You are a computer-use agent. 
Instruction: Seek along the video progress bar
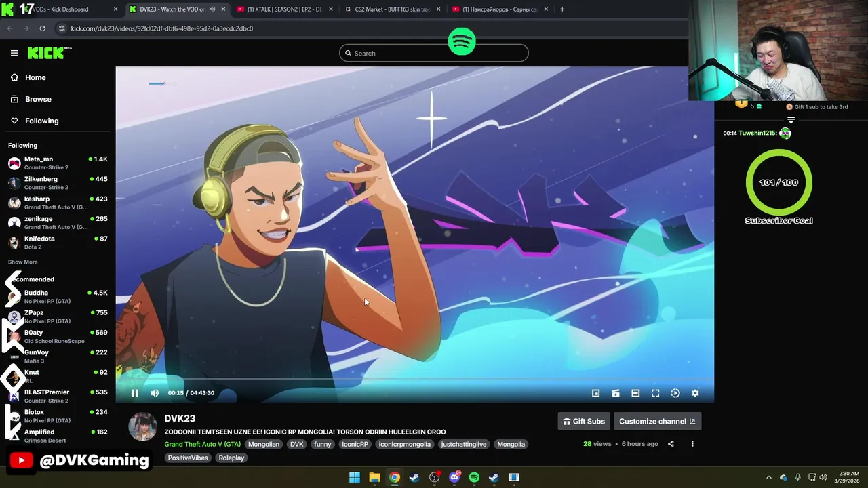click(x=414, y=380)
